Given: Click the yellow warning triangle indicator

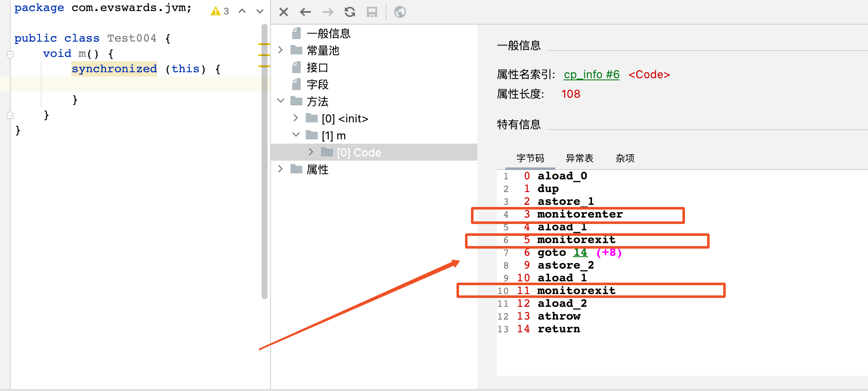Looking at the screenshot, I should coord(216,11).
